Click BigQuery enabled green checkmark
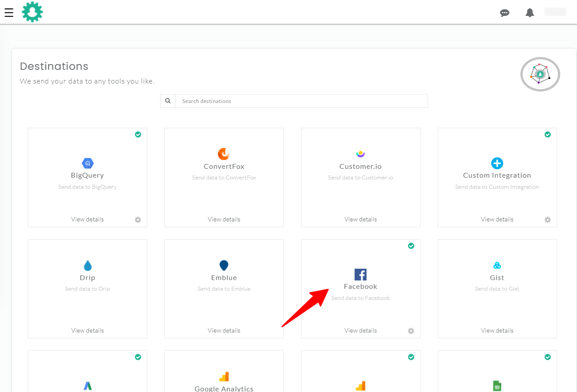 click(138, 134)
